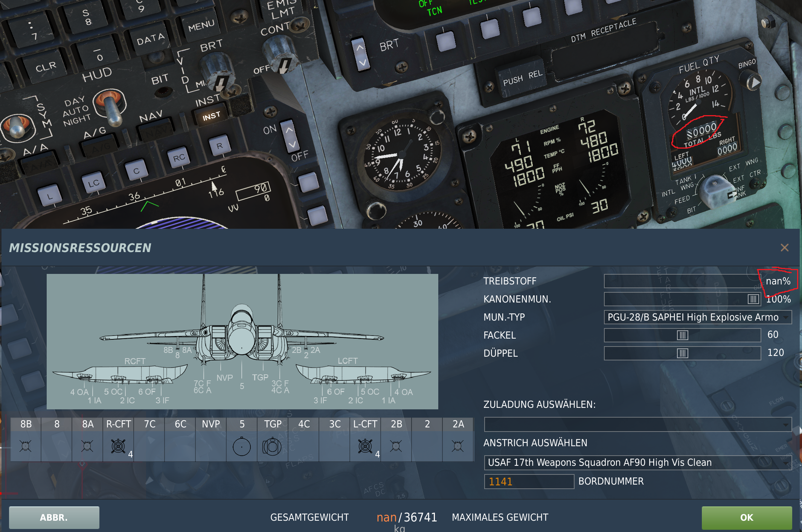Click the empty 7C station slot

(149, 446)
